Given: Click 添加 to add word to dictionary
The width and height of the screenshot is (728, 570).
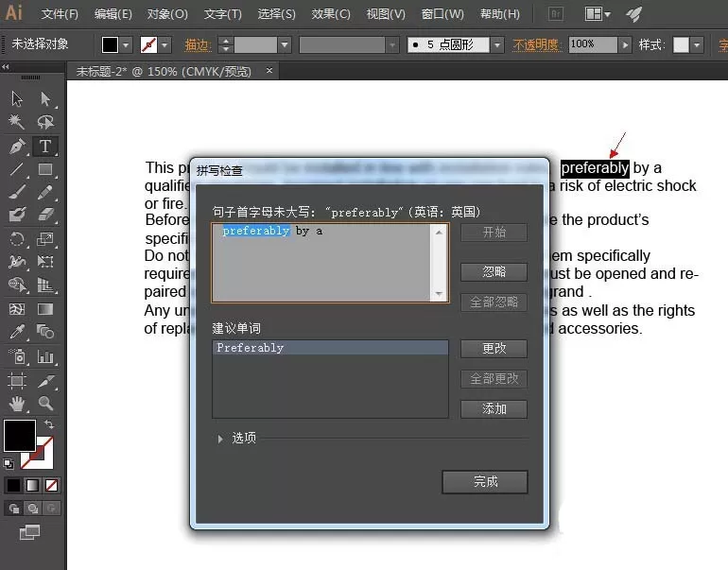Looking at the screenshot, I should tap(494, 409).
